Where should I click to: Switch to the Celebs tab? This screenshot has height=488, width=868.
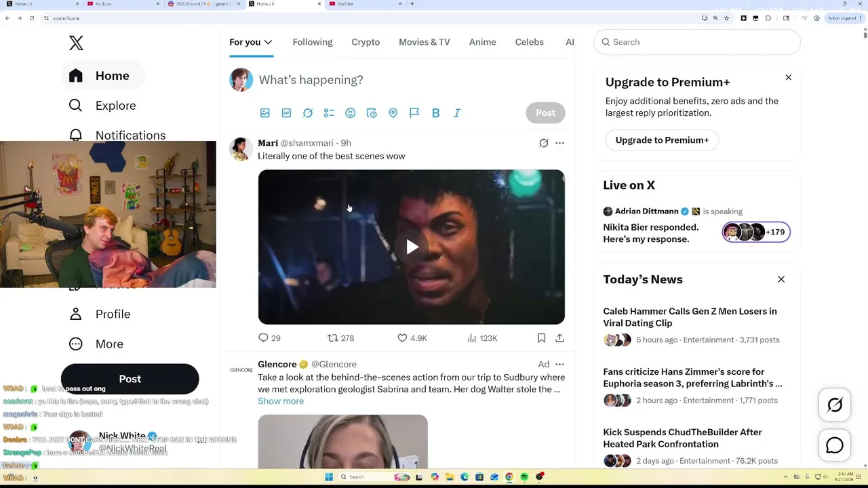[530, 42]
